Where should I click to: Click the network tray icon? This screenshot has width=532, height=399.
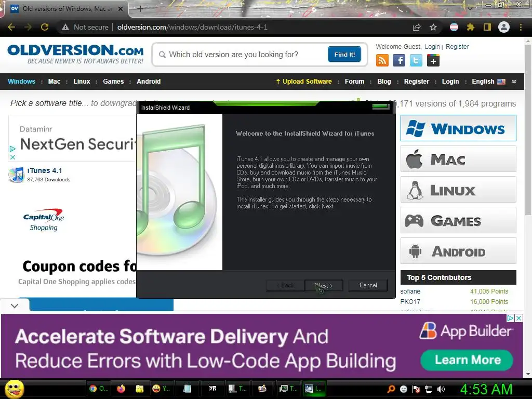[429, 389]
